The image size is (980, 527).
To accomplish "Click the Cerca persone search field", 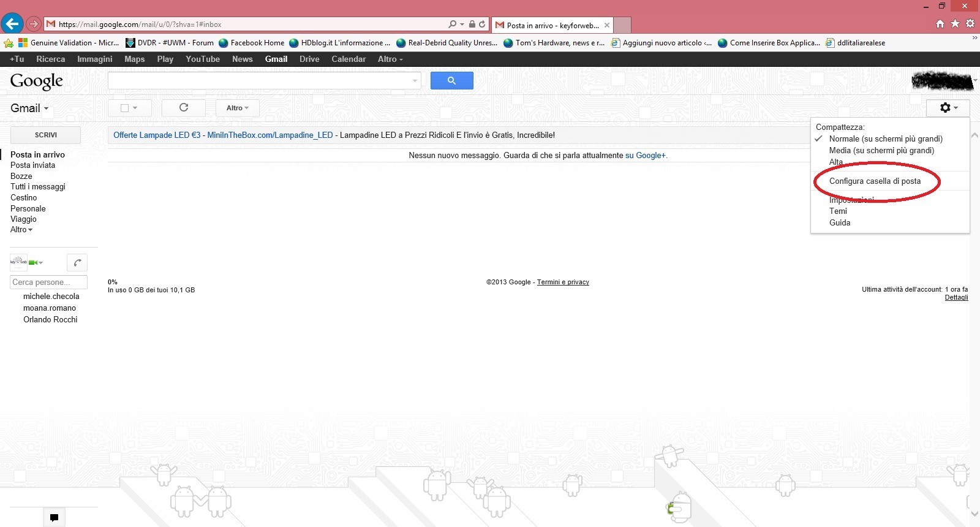I will pos(49,282).
